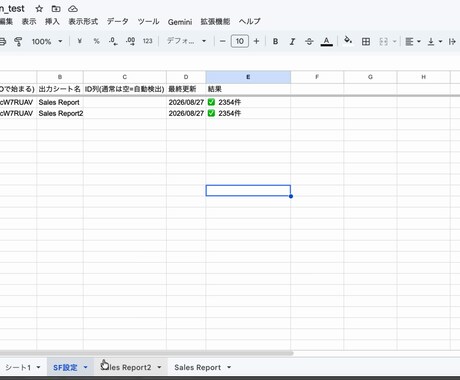The width and height of the screenshot is (460, 380).
Task: Select column H header
Action: [x=424, y=77]
